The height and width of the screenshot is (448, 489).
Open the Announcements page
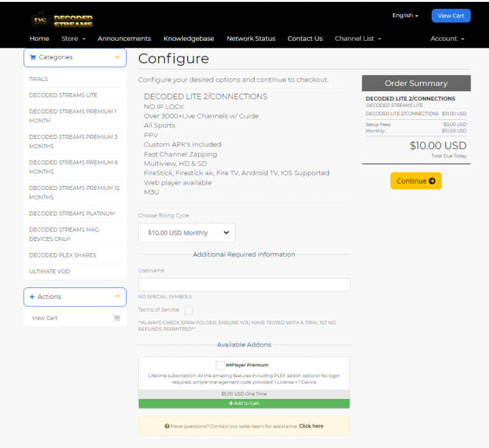point(124,39)
